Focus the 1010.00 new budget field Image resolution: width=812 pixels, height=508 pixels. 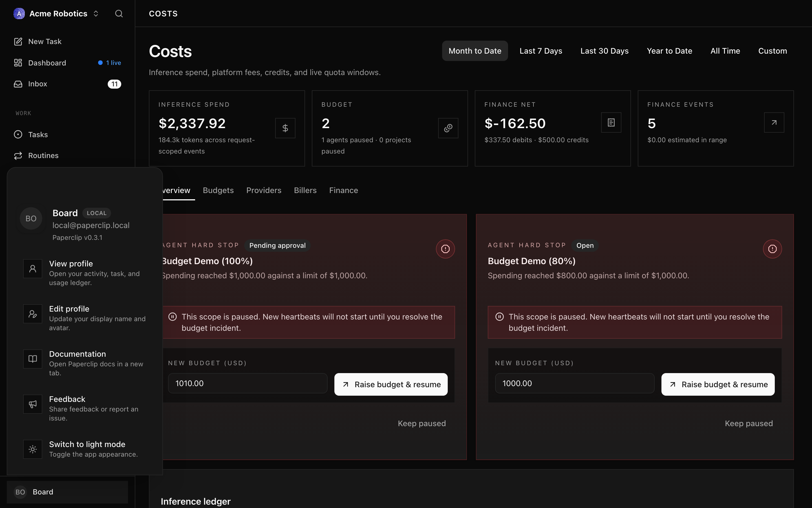coord(248,383)
